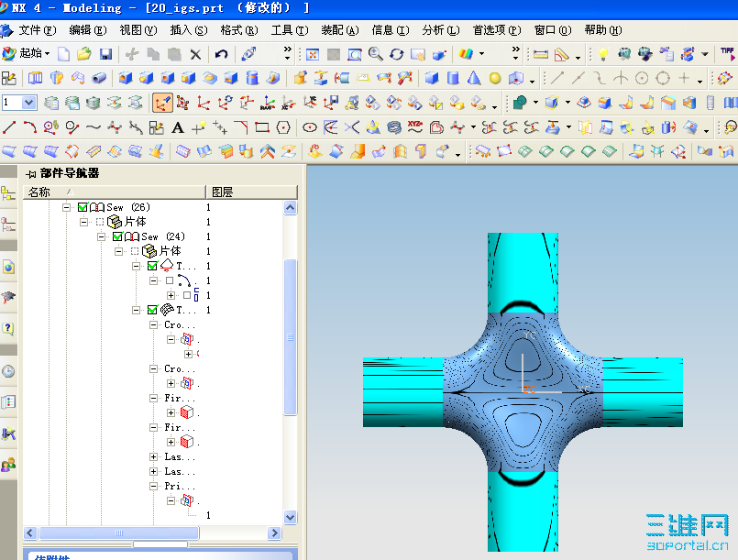Open the Internet Explorer sidebar tab
This screenshot has height=560, width=738.
[8, 268]
